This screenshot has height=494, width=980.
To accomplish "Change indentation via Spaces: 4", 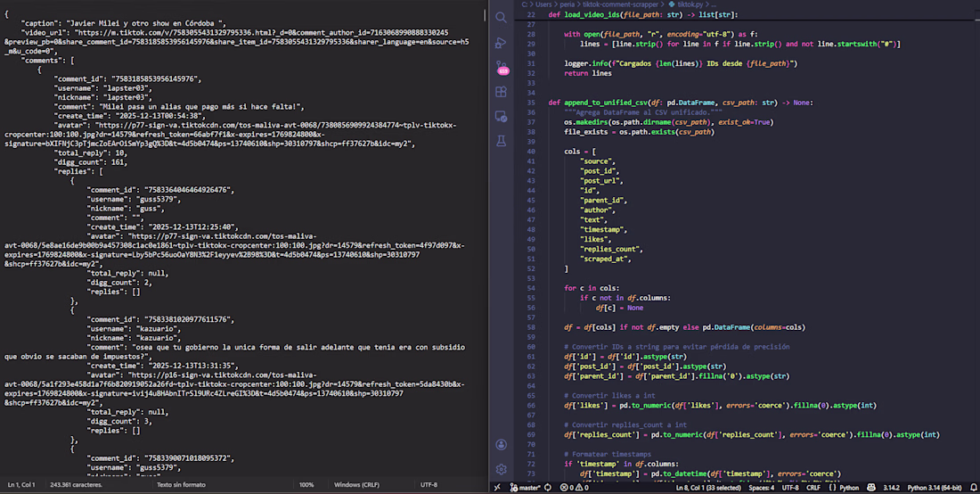I will click(x=761, y=488).
